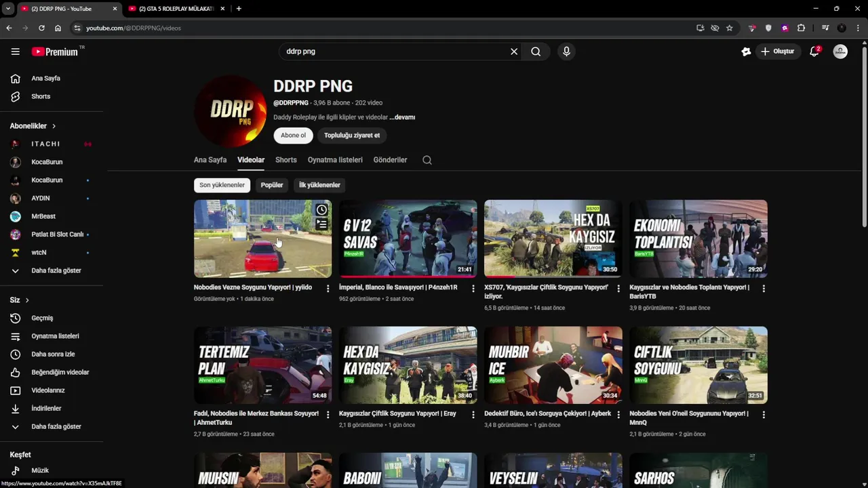Click Topluluğu ziyaret et button
868x488 pixels.
pyautogui.click(x=352, y=136)
